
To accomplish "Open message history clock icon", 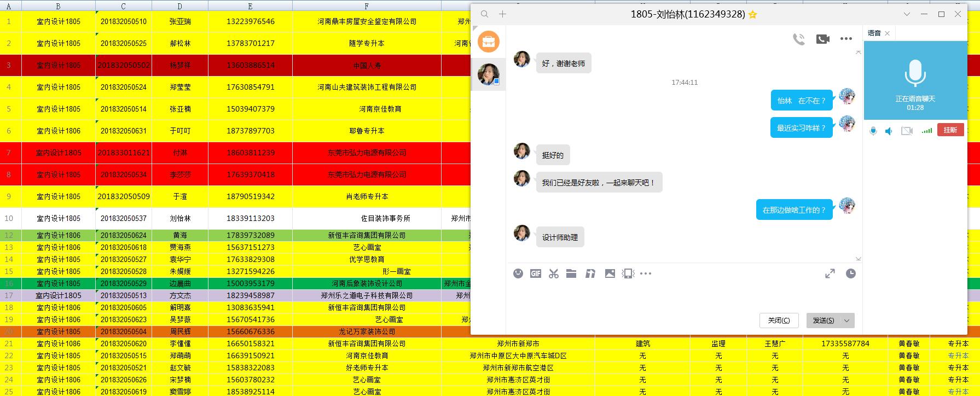I will click(x=850, y=273).
